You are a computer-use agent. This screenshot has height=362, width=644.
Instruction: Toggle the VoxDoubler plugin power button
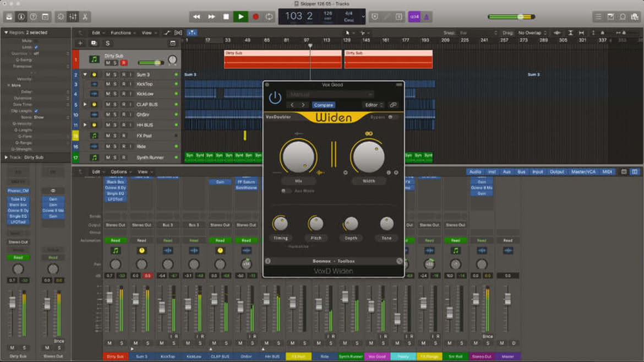(275, 98)
